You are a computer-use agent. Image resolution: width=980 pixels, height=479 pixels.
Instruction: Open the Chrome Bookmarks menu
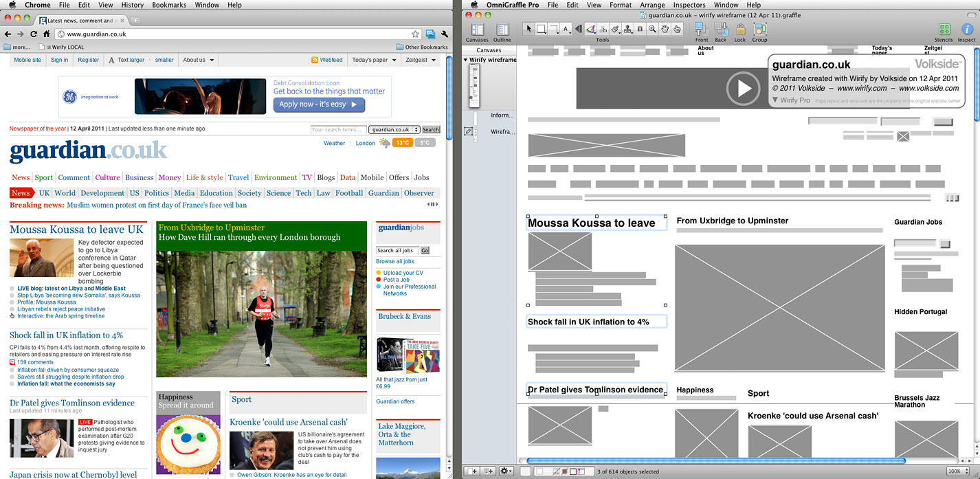point(169,5)
